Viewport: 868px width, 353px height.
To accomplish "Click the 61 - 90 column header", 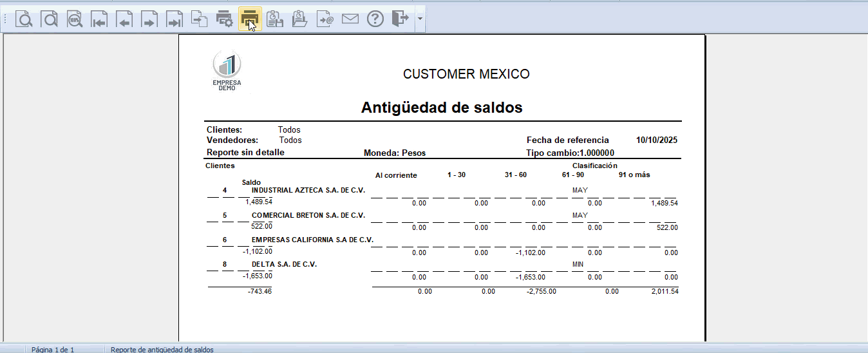I will [x=573, y=175].
